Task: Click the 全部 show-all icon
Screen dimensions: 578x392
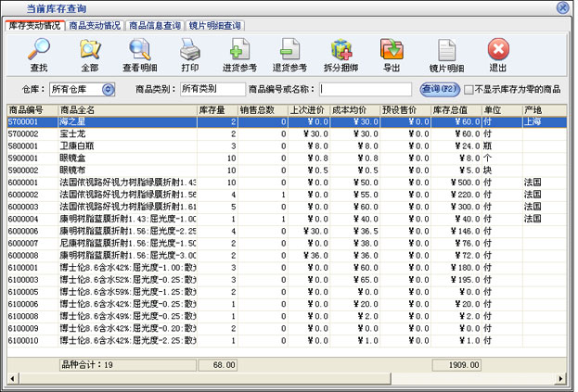Action: 89,54
